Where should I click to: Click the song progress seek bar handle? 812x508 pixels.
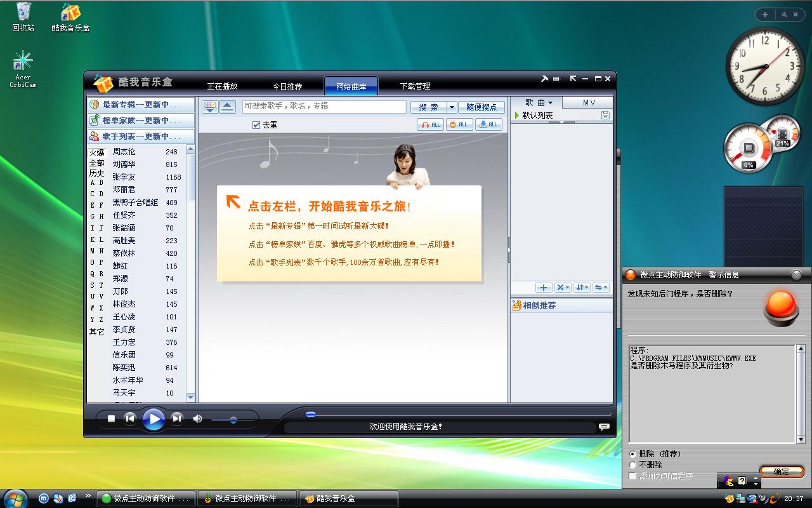point(311,414)
